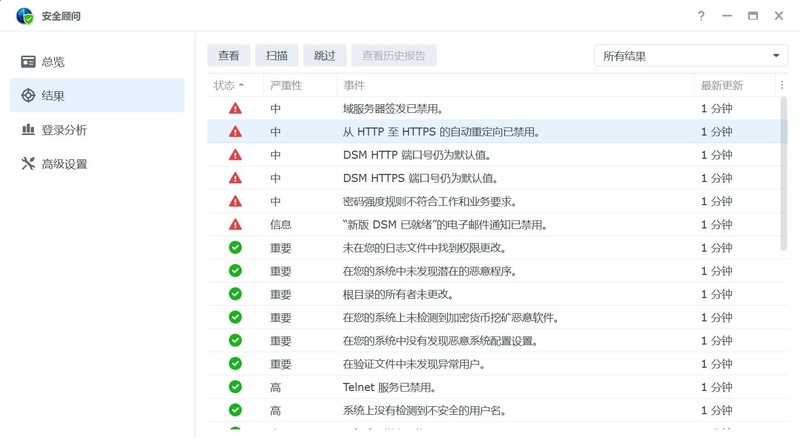
Task: Click warning icon for 域服务器签发已禁用 row
Action: pyautogui.click(x=235, y=108)
